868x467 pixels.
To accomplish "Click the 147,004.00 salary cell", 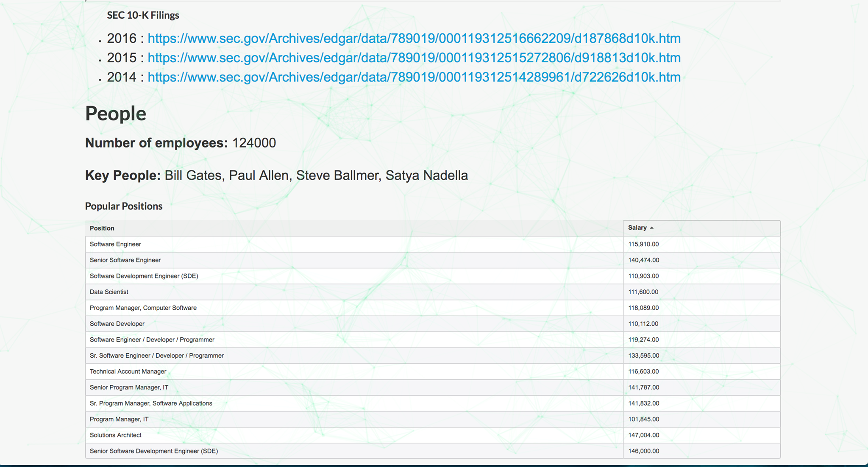I will (x=643, y=435).
